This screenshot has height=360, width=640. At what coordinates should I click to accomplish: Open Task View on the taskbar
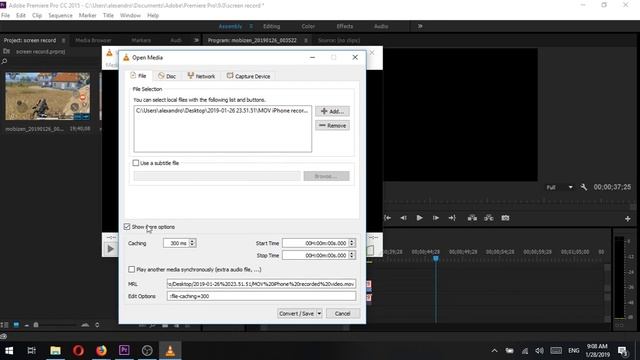31,351
